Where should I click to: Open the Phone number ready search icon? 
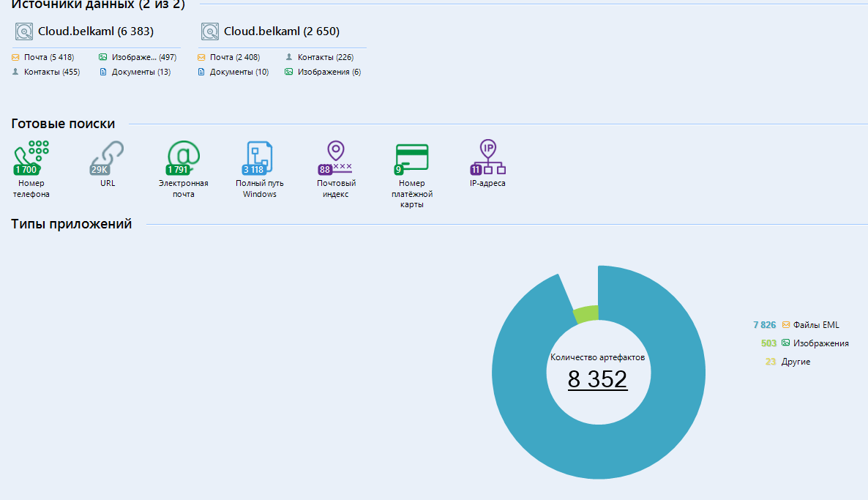click(x=31, y=158)
